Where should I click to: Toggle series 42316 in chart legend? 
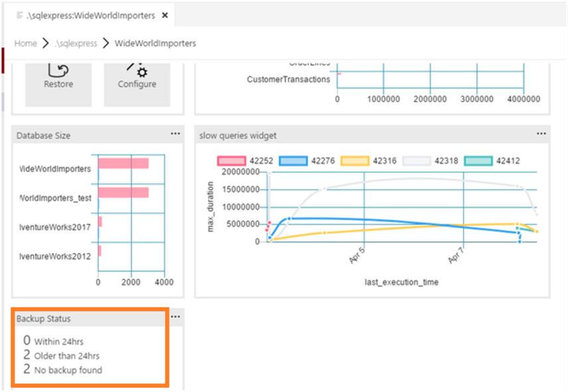[x=353, y=160]
